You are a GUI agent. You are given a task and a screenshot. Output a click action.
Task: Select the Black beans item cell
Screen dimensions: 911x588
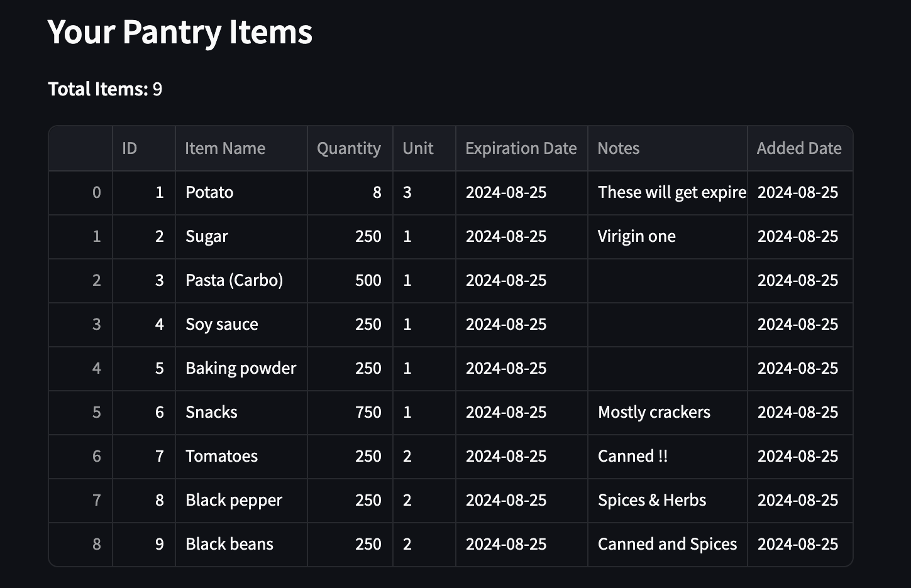click(229, 544)
